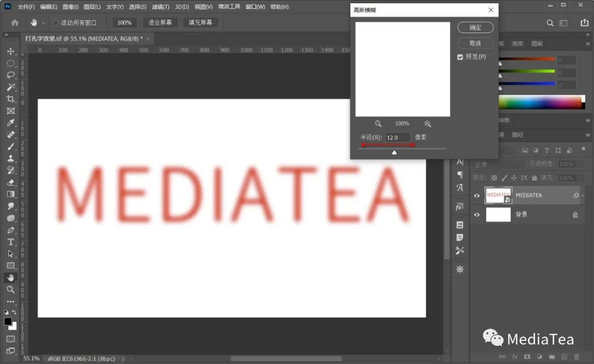Select the Zoom tool in toolbar
The width and height of the screenshot is (594, 364).
pos(10,290)
